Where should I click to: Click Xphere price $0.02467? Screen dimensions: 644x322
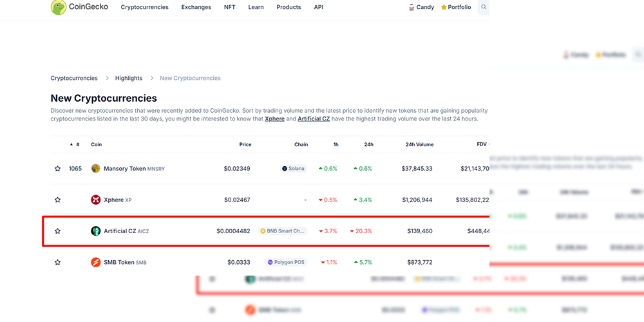coord(237,200)
